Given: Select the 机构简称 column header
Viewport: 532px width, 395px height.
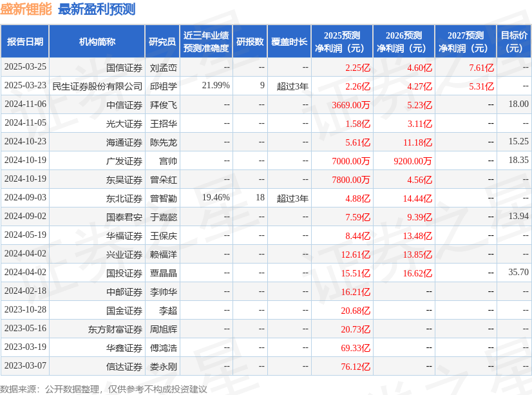Looking at the screenshot, I should coord(97,41).
